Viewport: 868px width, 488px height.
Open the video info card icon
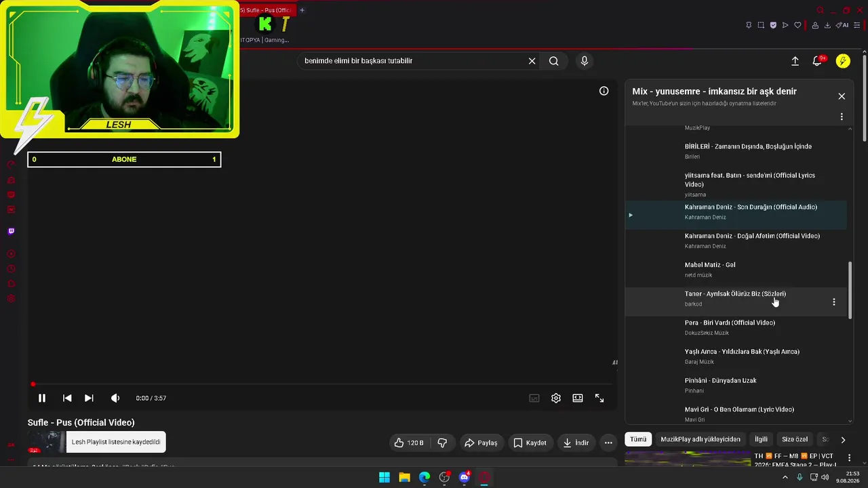[x=604, y=91]
